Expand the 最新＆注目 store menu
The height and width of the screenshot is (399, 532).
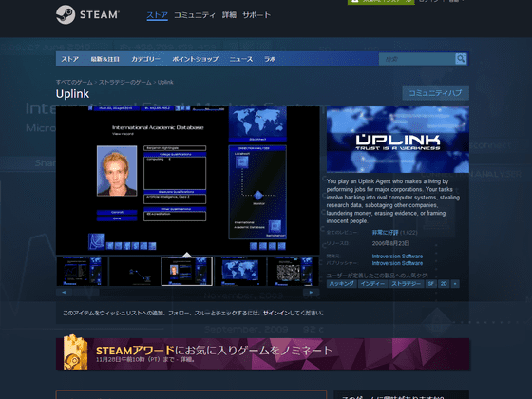[x=104, y=59]
